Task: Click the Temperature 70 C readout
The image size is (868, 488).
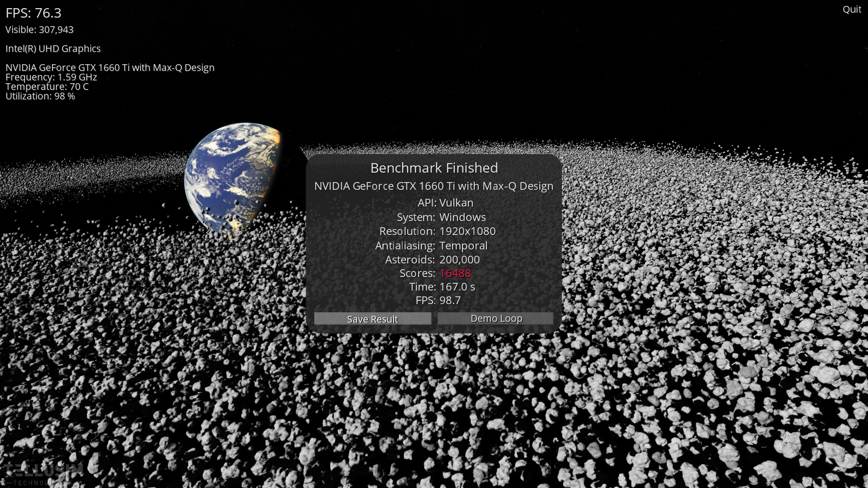Action: (47, 87)
